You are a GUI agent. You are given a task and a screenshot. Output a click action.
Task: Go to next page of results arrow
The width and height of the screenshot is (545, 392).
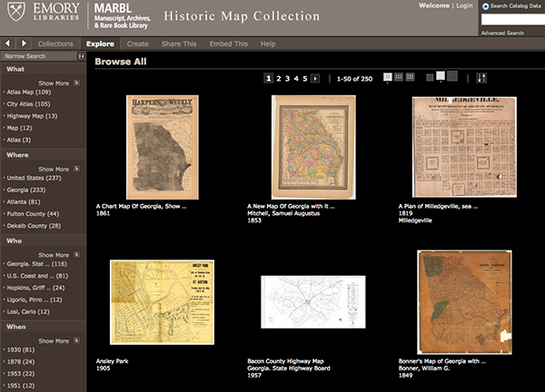[315, 79]
